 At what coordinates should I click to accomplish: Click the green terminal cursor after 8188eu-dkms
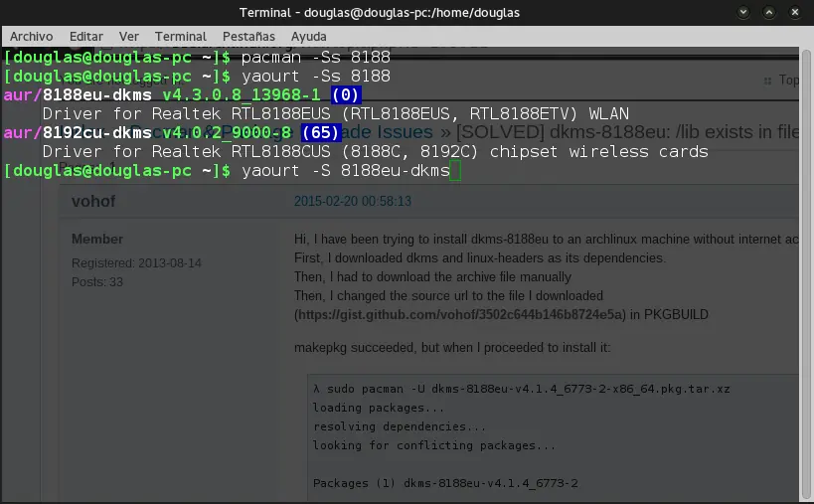pyautogui.click(x=455, y=170)
